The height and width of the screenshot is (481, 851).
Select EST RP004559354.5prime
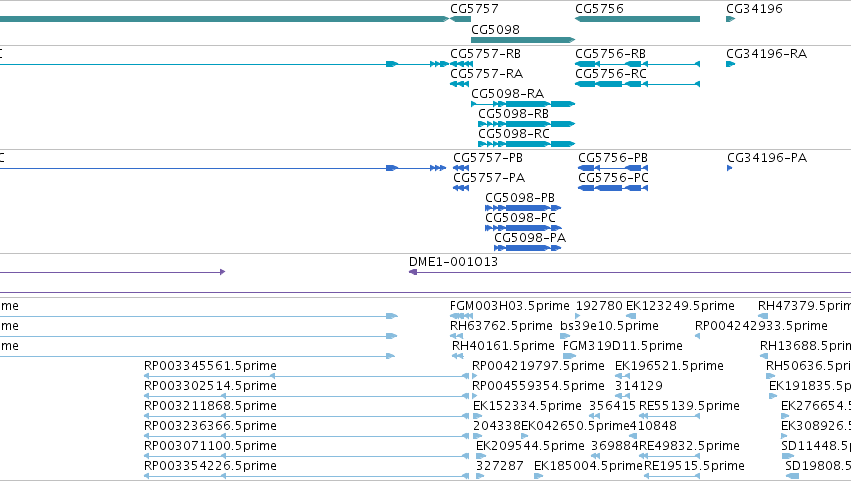[x=538, y=387]
